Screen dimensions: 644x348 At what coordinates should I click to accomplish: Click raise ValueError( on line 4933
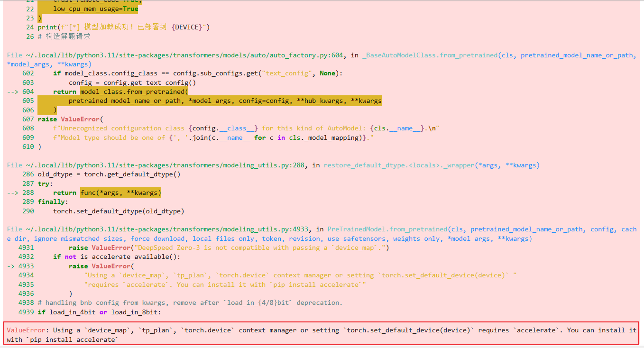click(x=101, y=266)
